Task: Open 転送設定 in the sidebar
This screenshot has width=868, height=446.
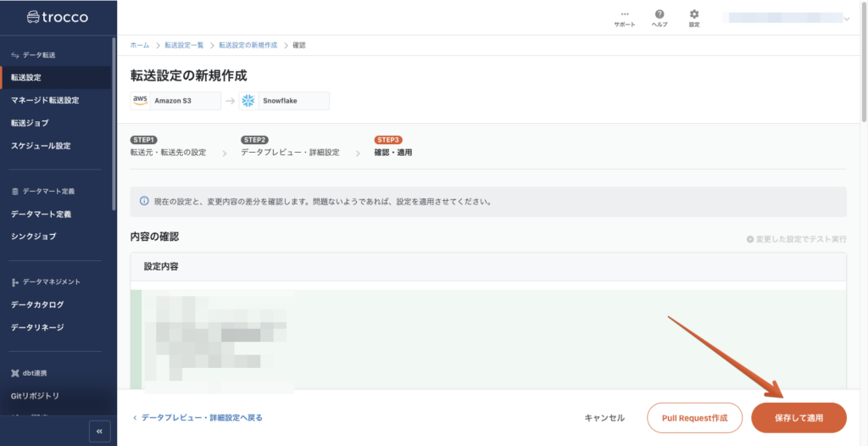Action: coord(26,78)
